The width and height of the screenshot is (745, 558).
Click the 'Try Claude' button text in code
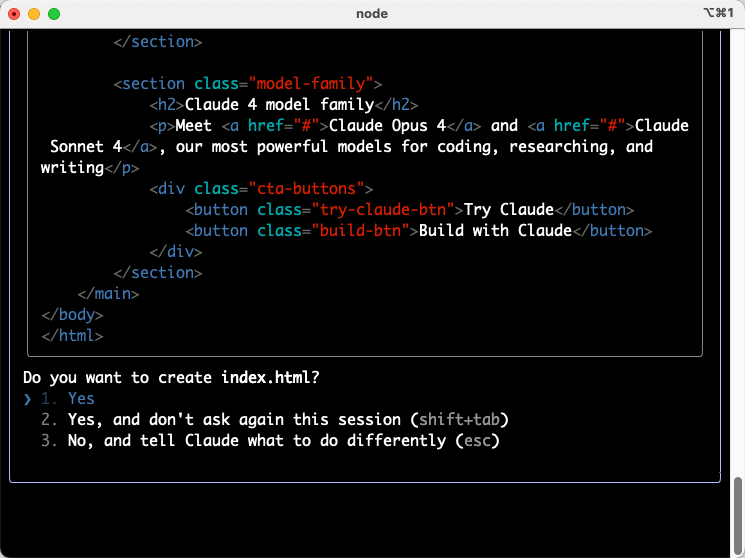(x=509, y=210)
